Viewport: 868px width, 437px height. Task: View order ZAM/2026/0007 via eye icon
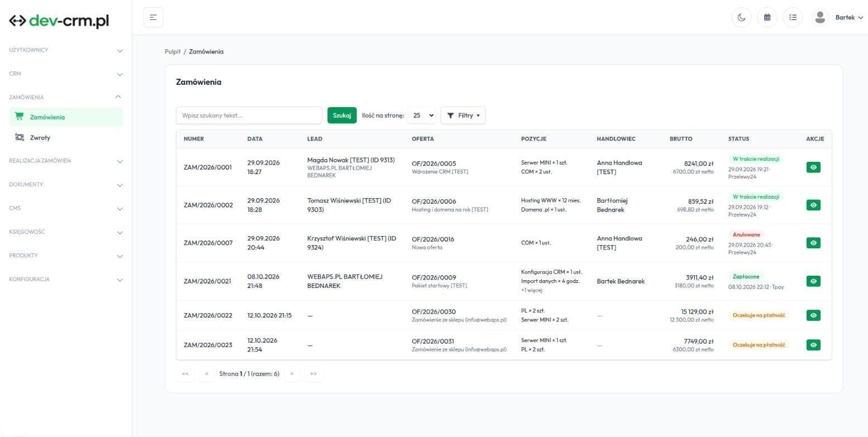pos(813,243)
